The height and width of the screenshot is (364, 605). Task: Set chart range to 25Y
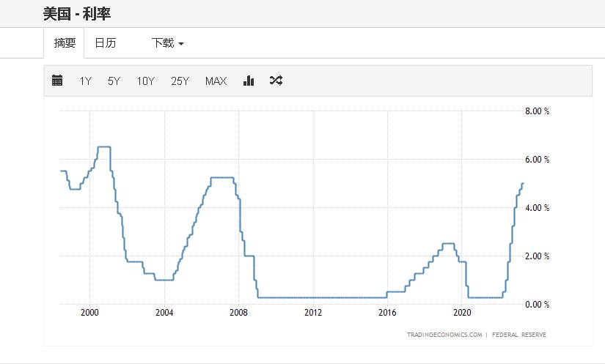180,81
